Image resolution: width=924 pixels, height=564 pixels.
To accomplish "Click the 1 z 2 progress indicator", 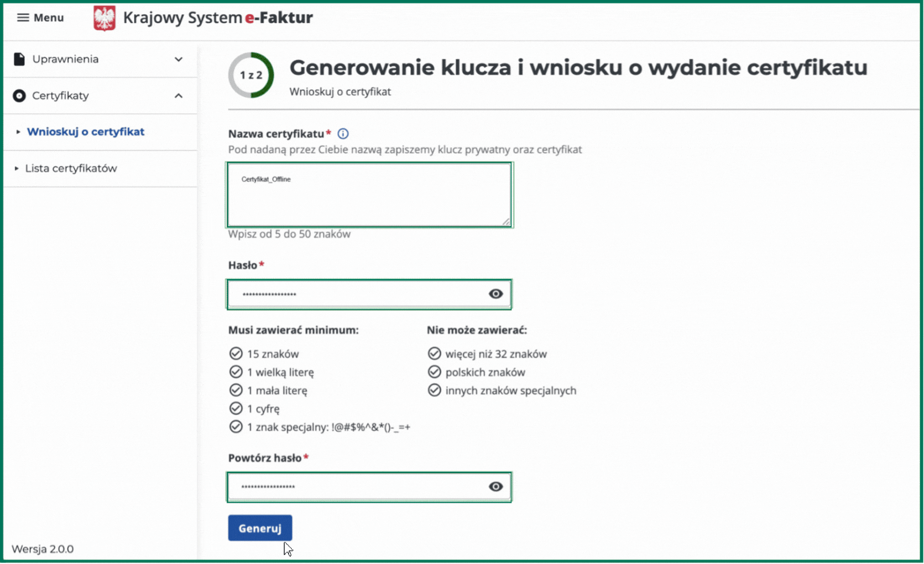I will [251, 75].
